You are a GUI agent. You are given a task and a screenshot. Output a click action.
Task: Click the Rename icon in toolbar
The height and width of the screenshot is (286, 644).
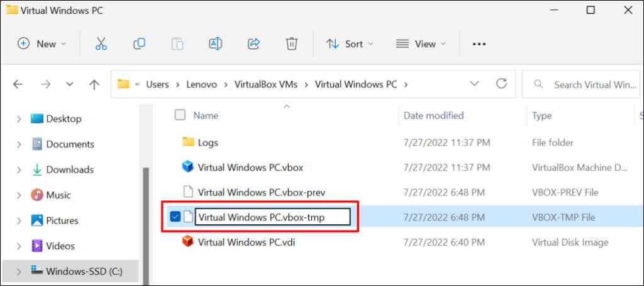[x=215, y=43]
